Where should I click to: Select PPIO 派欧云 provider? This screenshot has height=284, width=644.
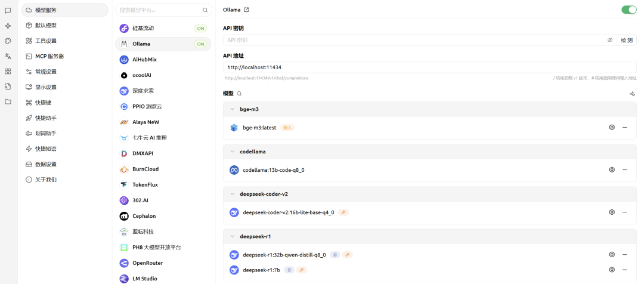163,106
